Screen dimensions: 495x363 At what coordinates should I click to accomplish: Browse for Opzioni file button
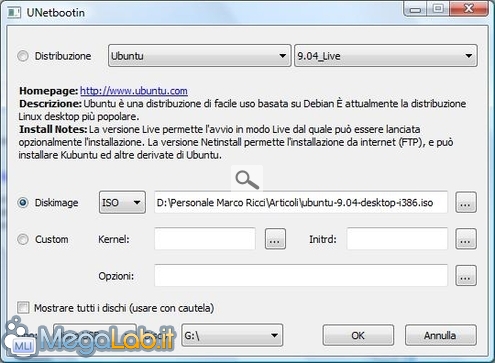[466, 276]
